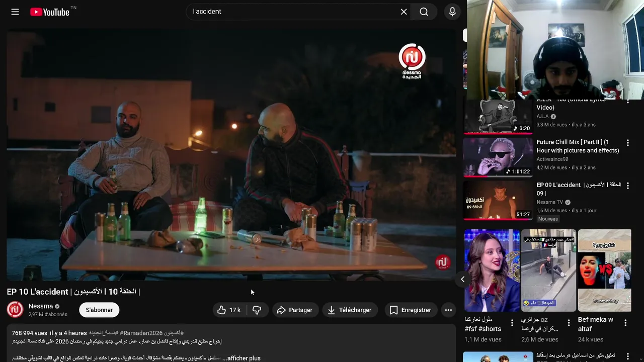644x362 pixels.
Task: Click the Nouveau badge on EP 09
Action: pyautogui.click(x=548, y=219)
